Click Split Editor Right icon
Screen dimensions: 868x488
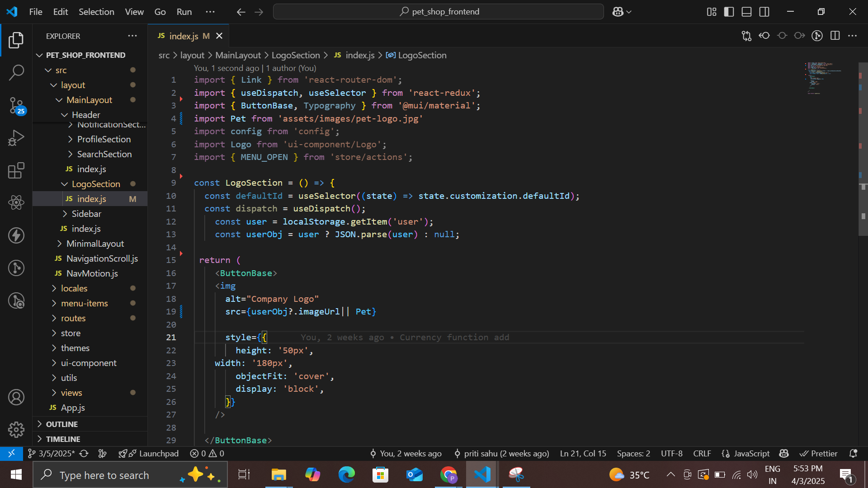(x=835, y=36)
